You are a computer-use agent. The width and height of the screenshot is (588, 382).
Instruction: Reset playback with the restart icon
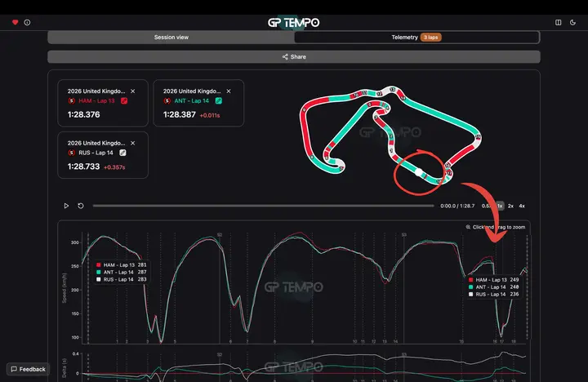coord(81,206)
